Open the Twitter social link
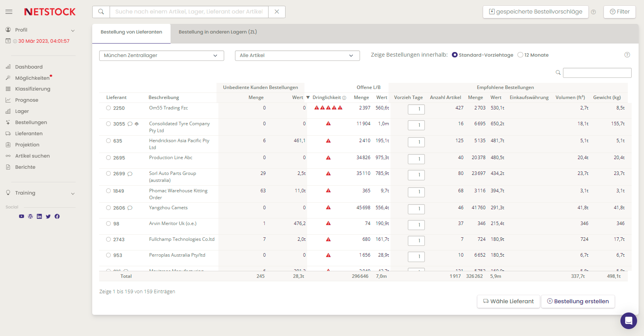The width and height of the screenshot is (644, 336). click(x=48, y=217)
